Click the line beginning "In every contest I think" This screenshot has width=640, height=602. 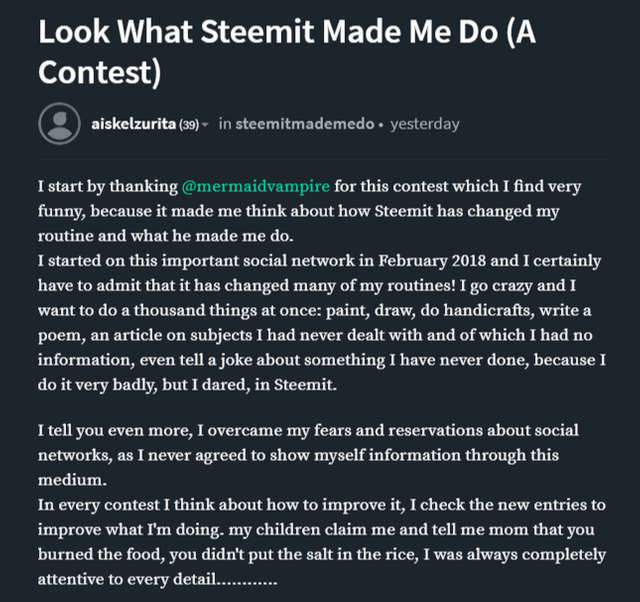[x=322, y=505]
